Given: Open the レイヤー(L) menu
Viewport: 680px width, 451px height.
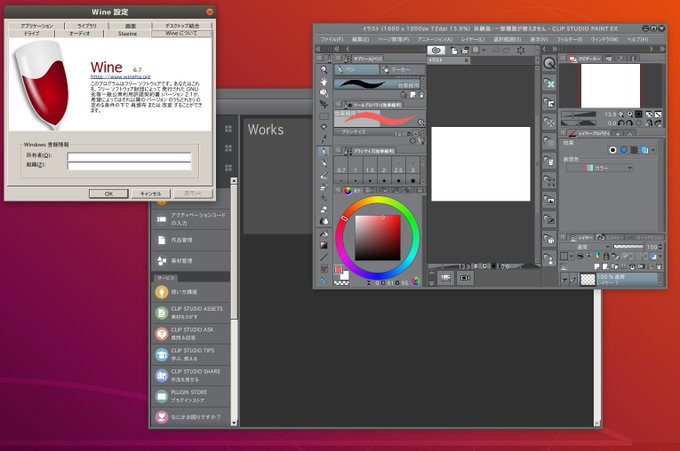Looking at the screenshot, I should click(x=473, y=39).
